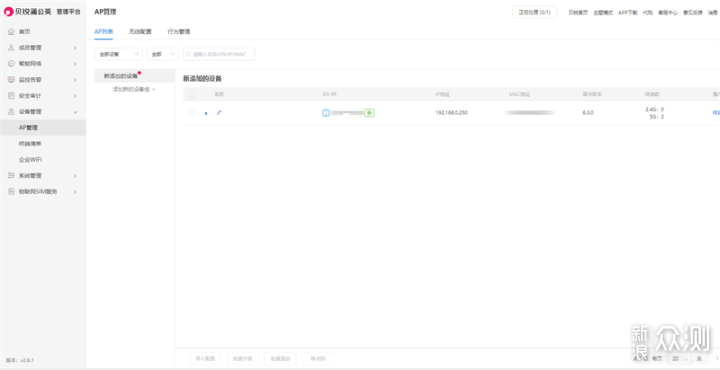Click the 贝锐蒲公英 logo
720x370 pixels.
28,12
